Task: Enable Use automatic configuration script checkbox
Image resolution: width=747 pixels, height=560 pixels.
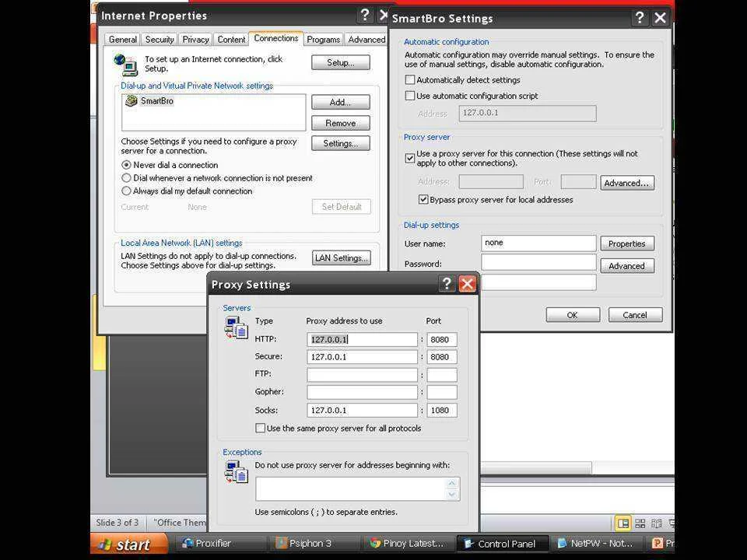Action: 410,96
